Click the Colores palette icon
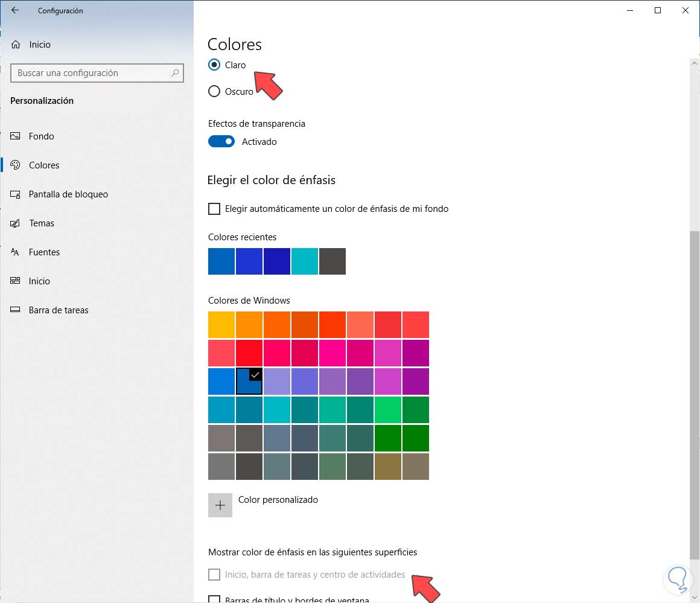 click(15, 165)
